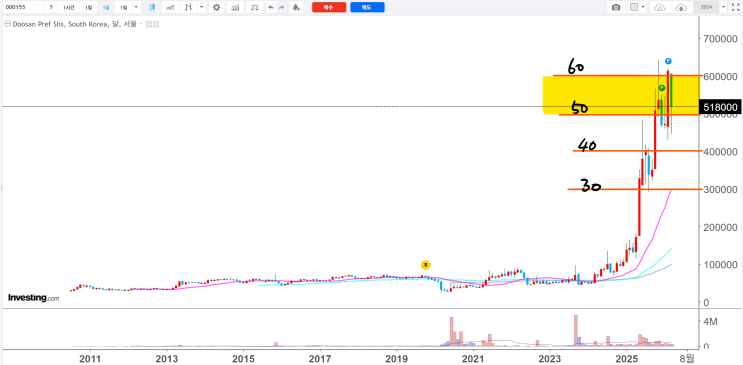Undo last action with left arrow

tap(271, 7)
